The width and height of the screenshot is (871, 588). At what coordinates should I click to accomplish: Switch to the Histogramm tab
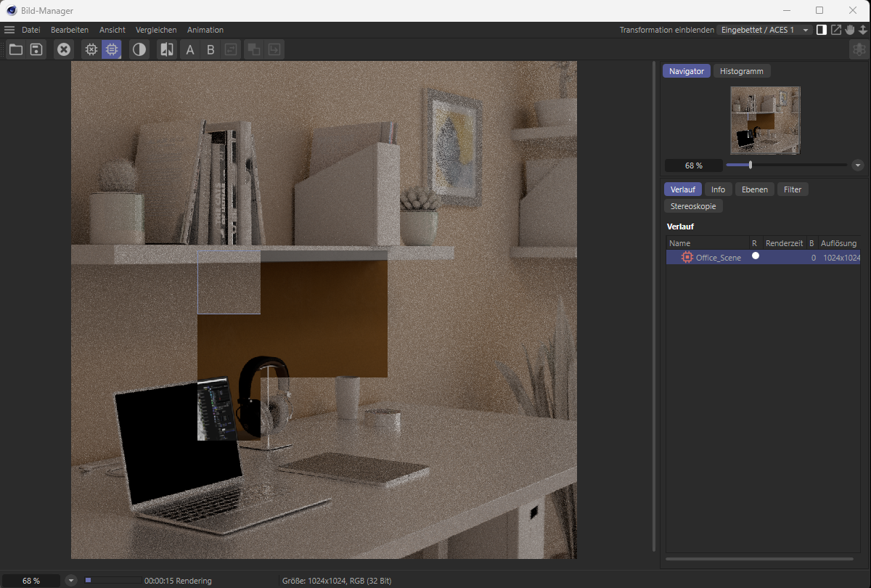(742, 71)
